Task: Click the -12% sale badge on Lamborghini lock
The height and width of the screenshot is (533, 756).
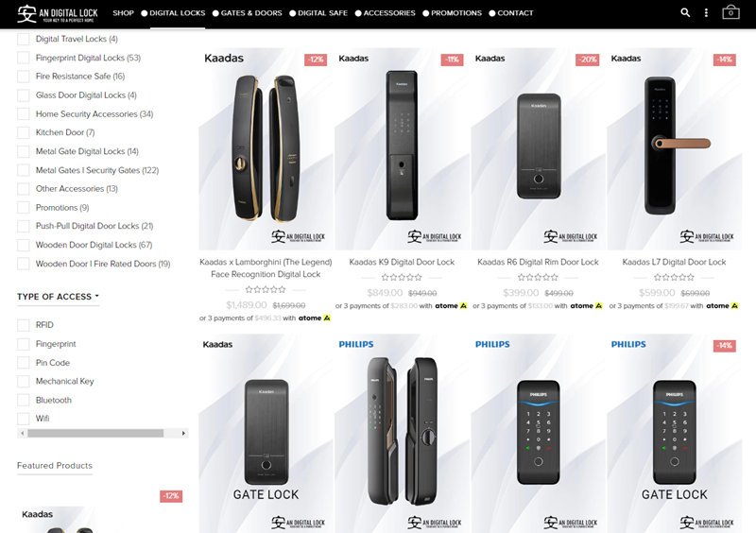Action: [x=316, y=60]
